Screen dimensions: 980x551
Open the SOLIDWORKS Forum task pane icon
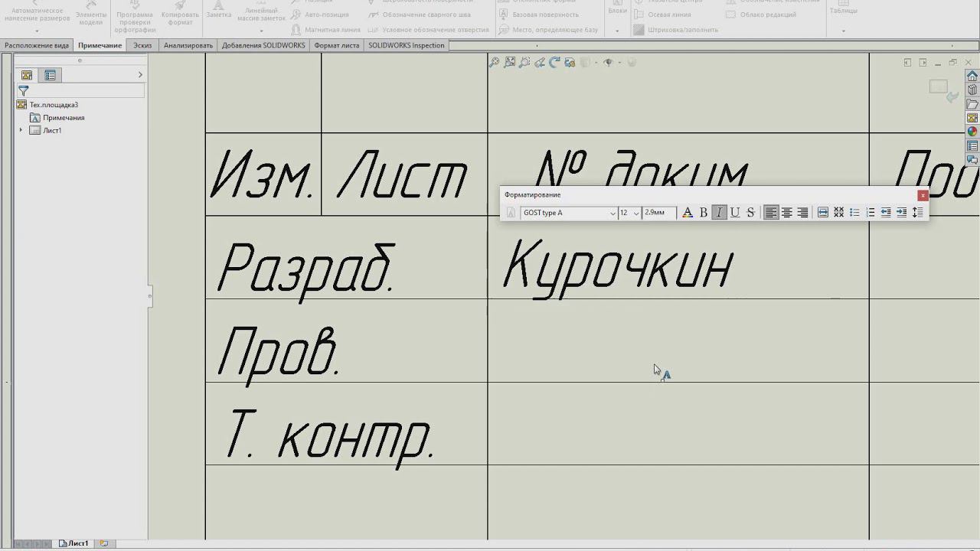click(x=972, y=160)
